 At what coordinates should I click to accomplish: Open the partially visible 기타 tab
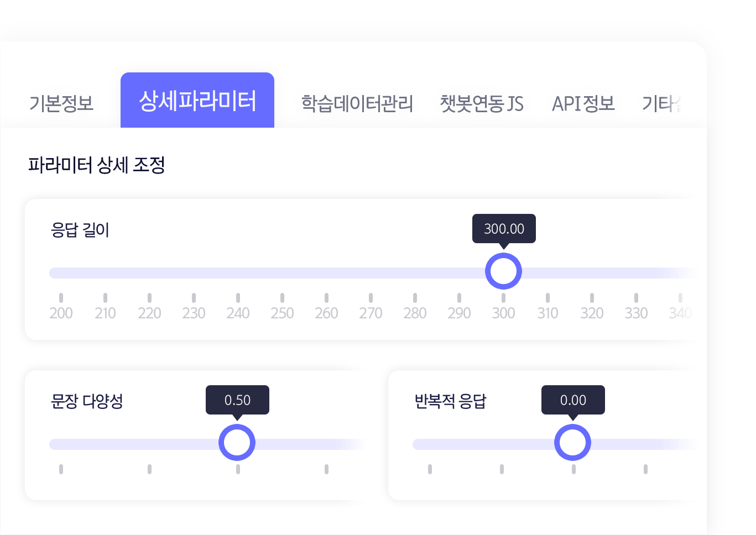point(662,103)
